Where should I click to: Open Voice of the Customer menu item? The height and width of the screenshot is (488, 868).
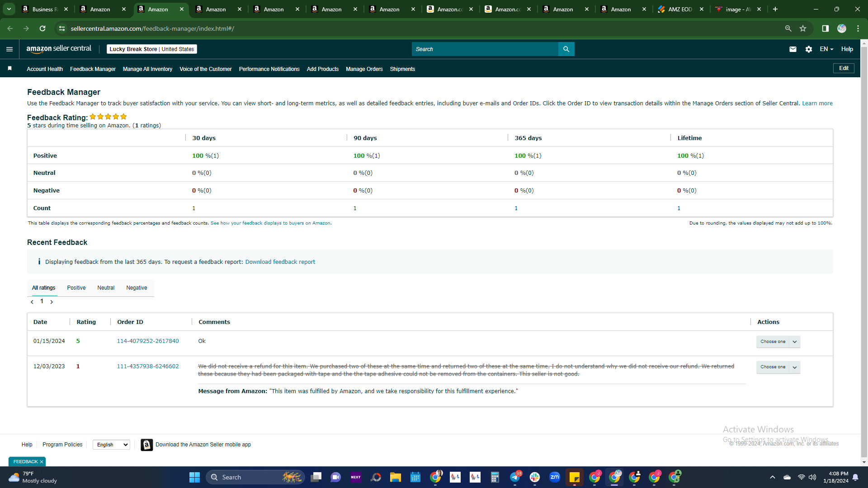[206, 69]
